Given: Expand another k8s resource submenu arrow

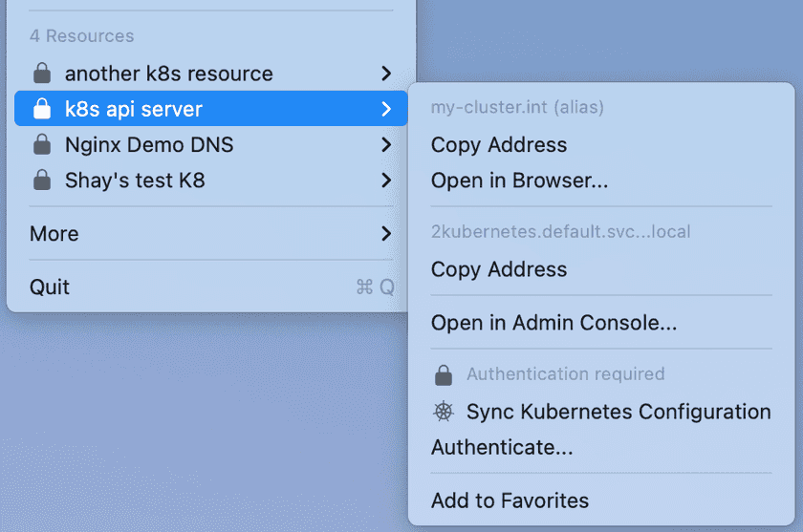Looking at the screenshot, I should coord(385,74).
